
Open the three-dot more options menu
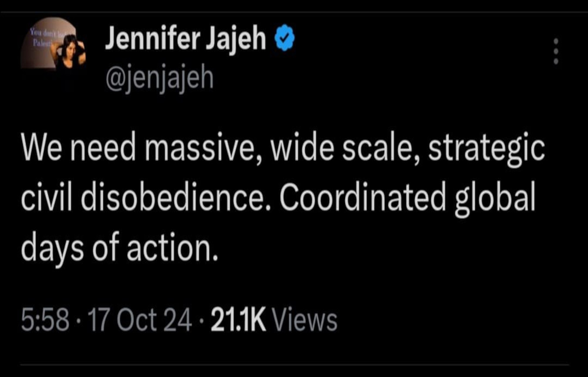[x=555, y=51]
